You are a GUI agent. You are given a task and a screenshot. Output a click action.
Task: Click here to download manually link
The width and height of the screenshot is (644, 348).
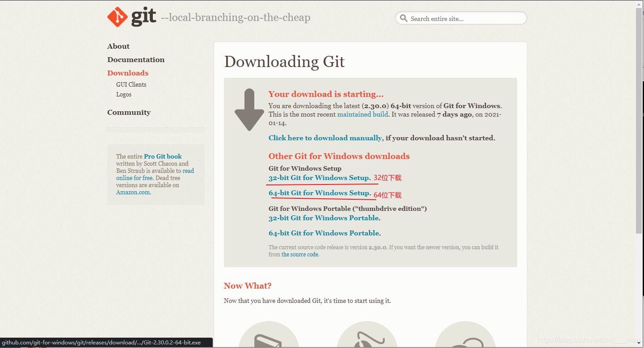(325, 138)
